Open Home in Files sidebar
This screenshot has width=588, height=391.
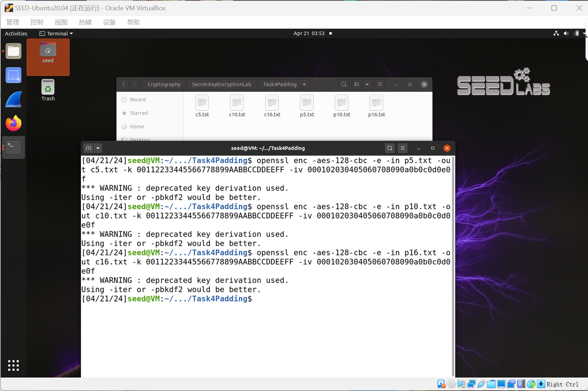[x=137, y=127]
